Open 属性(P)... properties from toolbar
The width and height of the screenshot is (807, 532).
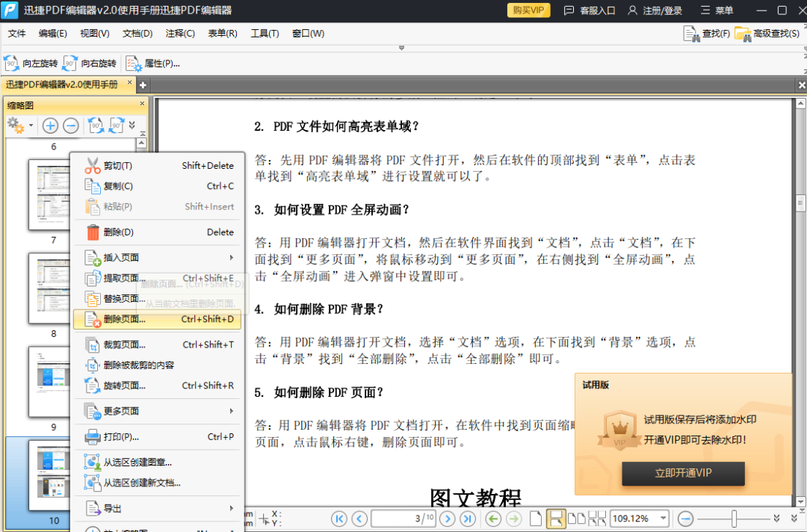point(153,64)
